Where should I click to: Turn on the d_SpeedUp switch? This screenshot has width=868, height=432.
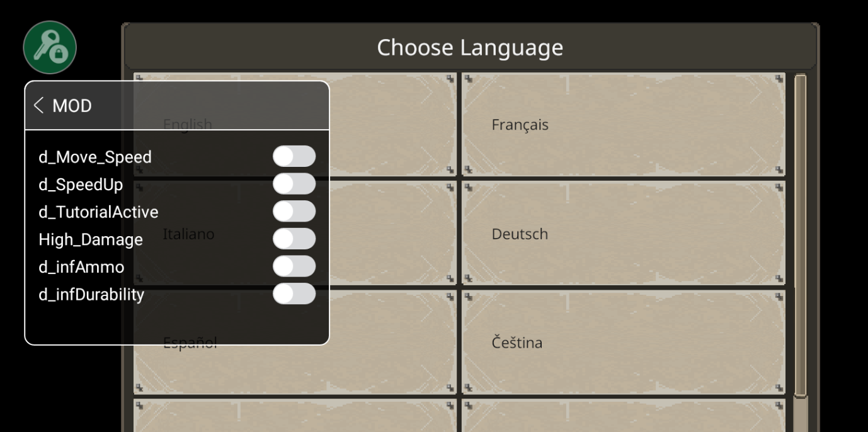click(294, 184)
